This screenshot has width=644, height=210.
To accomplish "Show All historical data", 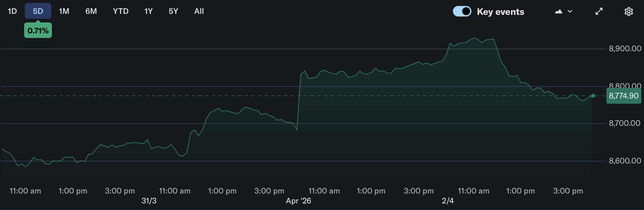I will click(x=199, y=11).
